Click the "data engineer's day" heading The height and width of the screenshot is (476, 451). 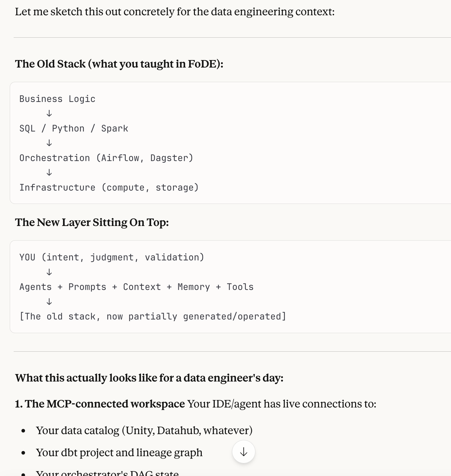coord(149,378)
